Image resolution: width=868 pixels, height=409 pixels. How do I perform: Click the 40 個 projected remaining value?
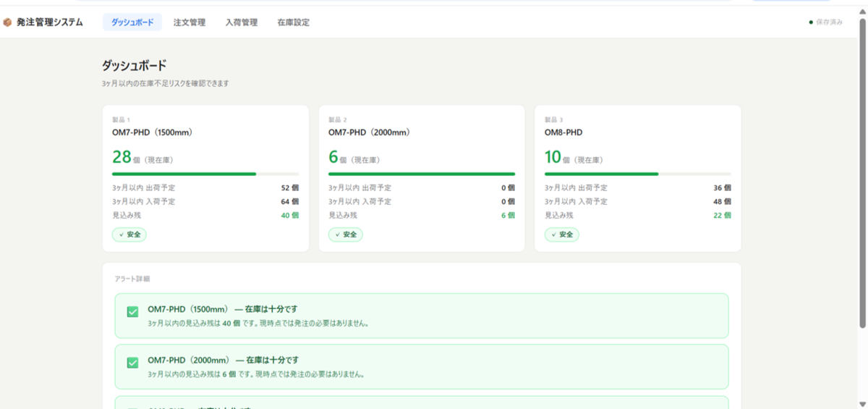pos(289,215)
